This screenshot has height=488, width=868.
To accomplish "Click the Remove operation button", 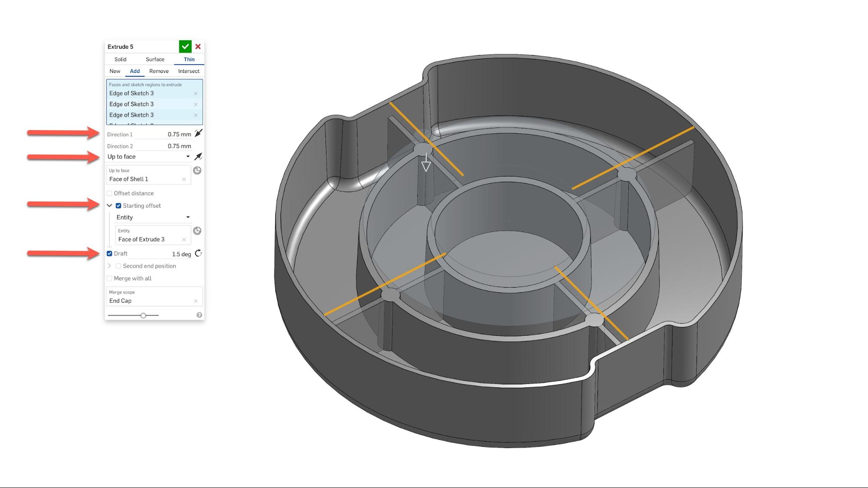I will pyautogui.click(x=158, y=71).
